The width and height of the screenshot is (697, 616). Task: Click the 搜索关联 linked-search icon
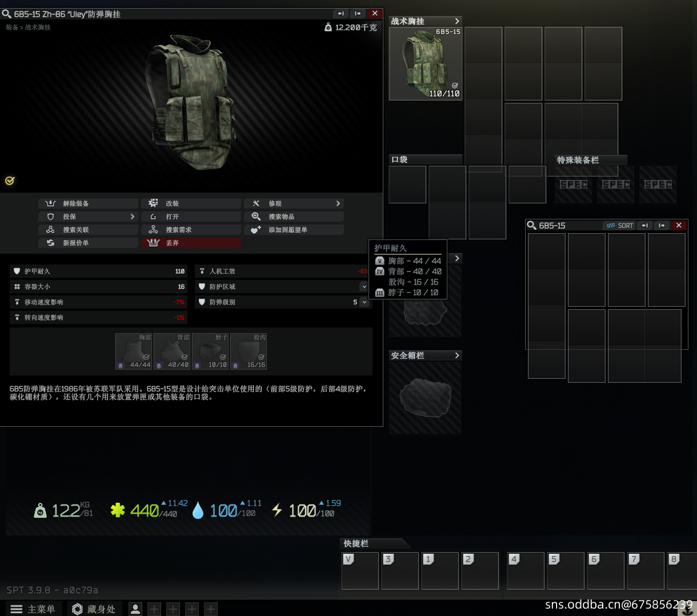tap(50, 230)
